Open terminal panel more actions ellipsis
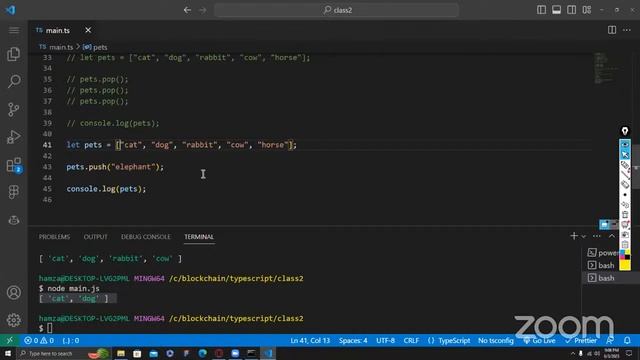640x360 pixels. (x=597, y=236)
